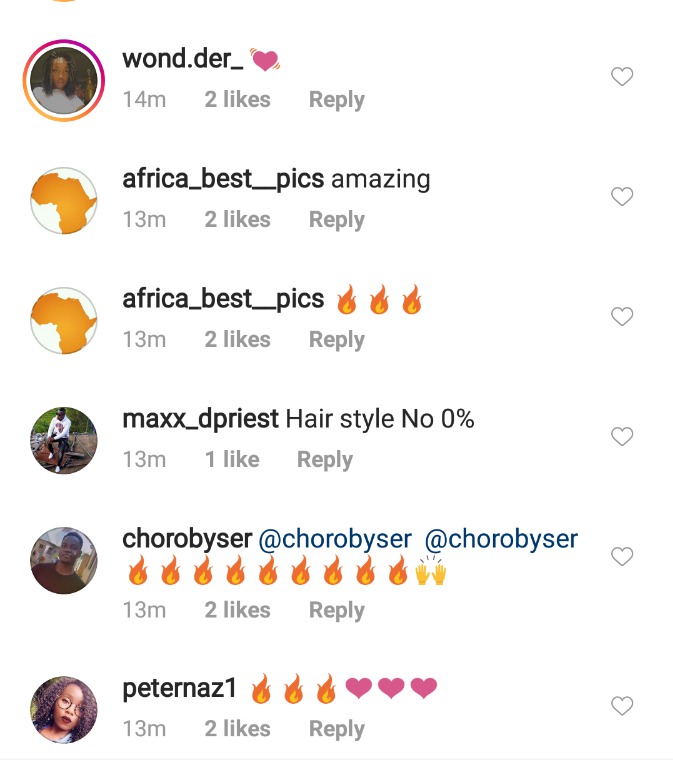The height and width of the screenshot is (760, 673).
Task: Open chorobyser profile picture
Action: 63,561
